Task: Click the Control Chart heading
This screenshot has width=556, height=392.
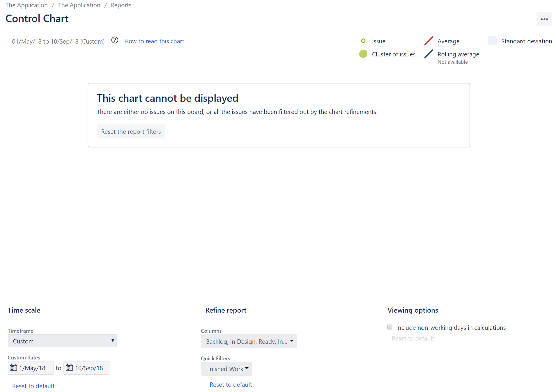Action: click(x=37, y=19)
